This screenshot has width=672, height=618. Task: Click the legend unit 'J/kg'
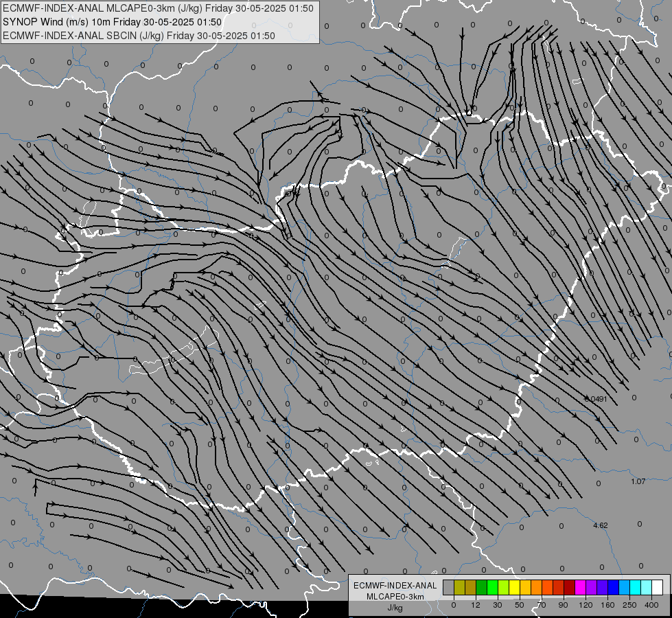click(x=395, y=608)
